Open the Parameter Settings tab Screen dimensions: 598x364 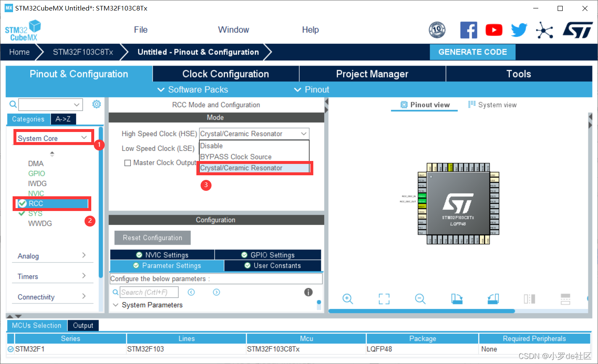[x=167, y=266]
